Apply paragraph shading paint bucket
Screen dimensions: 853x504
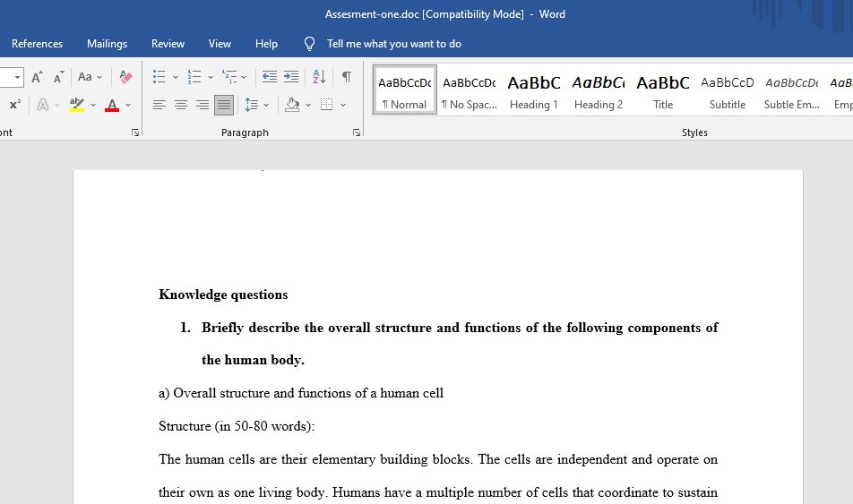click(x=292, y=105)
